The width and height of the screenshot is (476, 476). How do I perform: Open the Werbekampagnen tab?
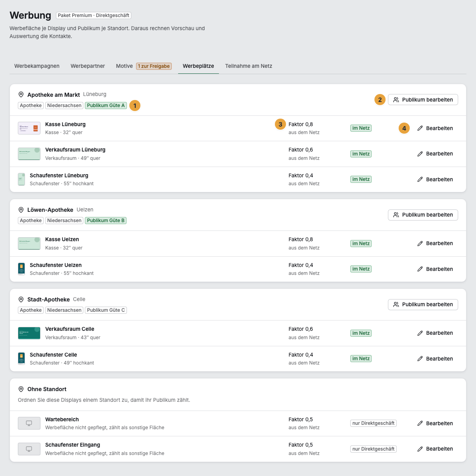click(37, 66)
